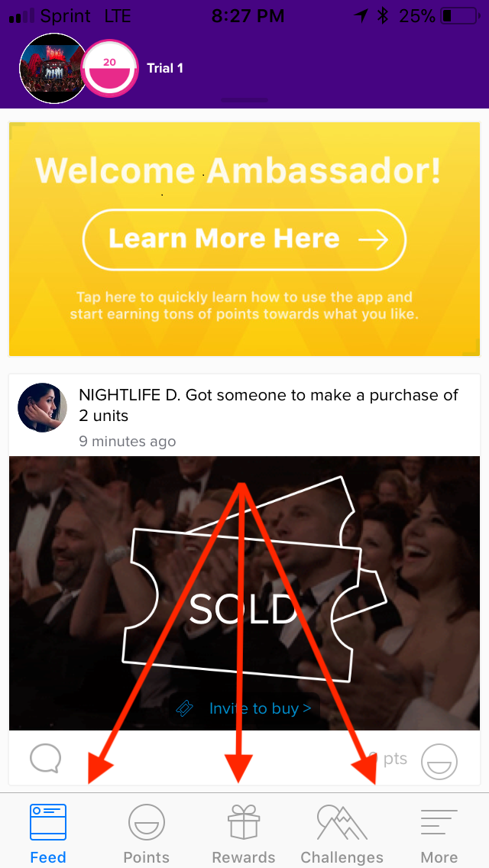Open the SOLD ticket post image
489x868 pixels.
point(244,593)
